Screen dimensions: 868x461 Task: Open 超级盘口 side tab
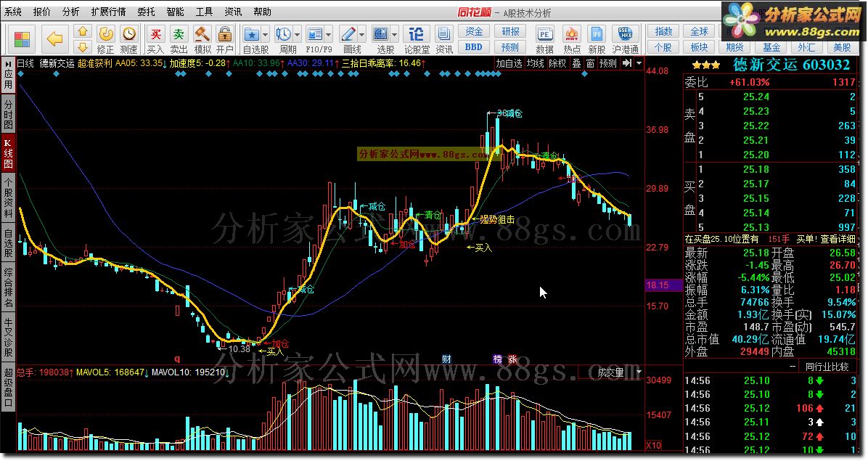[8, 388]
